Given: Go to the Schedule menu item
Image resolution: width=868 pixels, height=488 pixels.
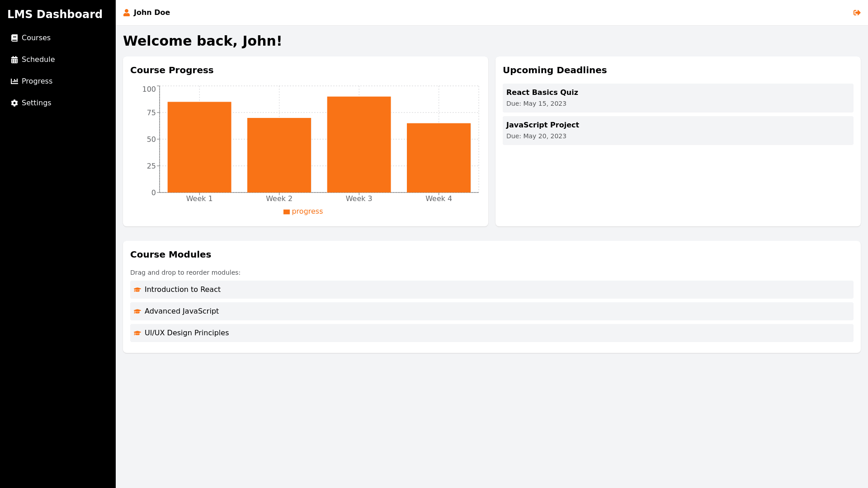Looking at the screenshot, I should (x=38, y=60).
